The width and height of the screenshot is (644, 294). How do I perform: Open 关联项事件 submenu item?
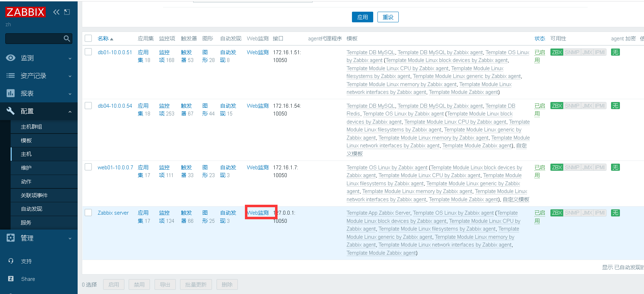(44, 196)
